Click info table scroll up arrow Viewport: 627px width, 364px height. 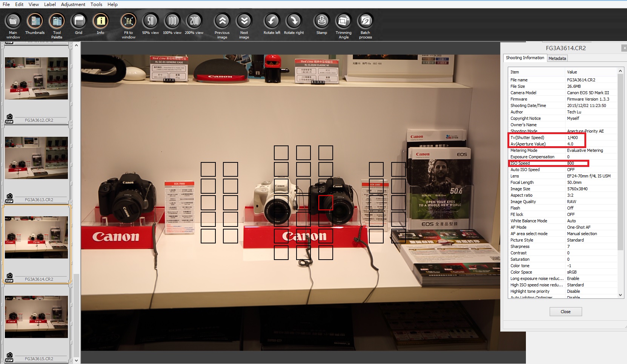620,71
